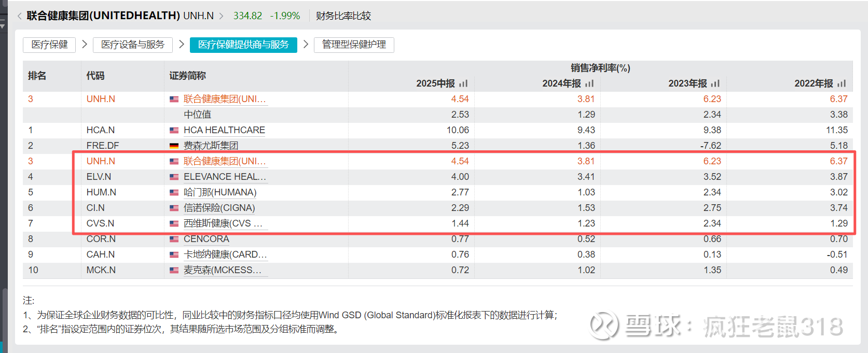Click the HUM.N ticker code
Image resolution: width=868 pixels, height=353 pixels.
click(x=101, y=192)
